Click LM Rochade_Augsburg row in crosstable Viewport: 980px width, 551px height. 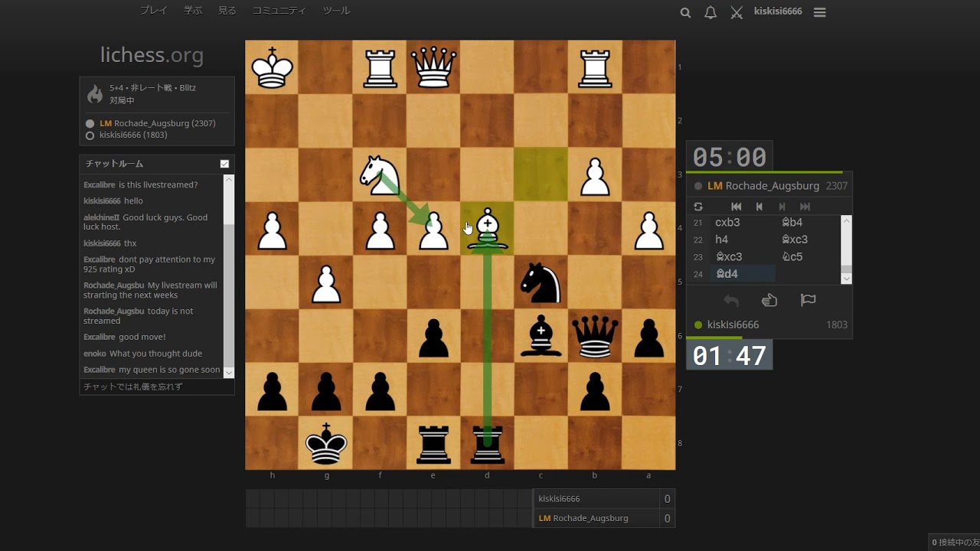click(x=604, y=518)
